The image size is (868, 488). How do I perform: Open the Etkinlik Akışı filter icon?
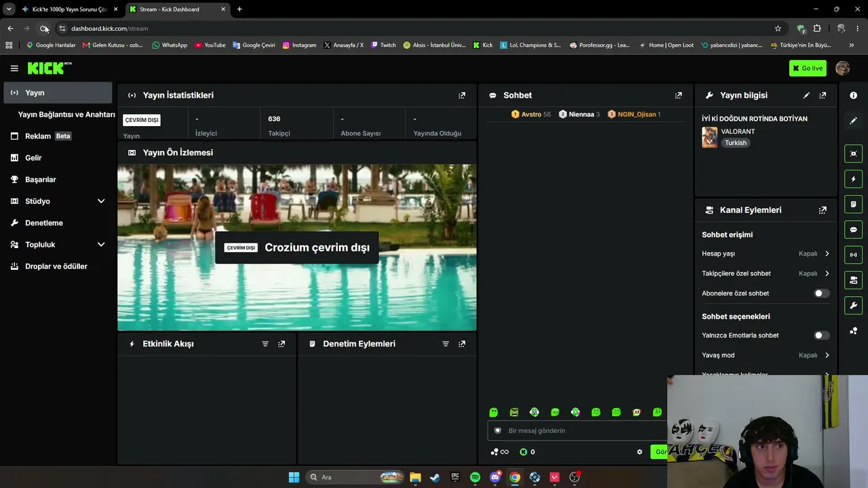click(265, 344)
